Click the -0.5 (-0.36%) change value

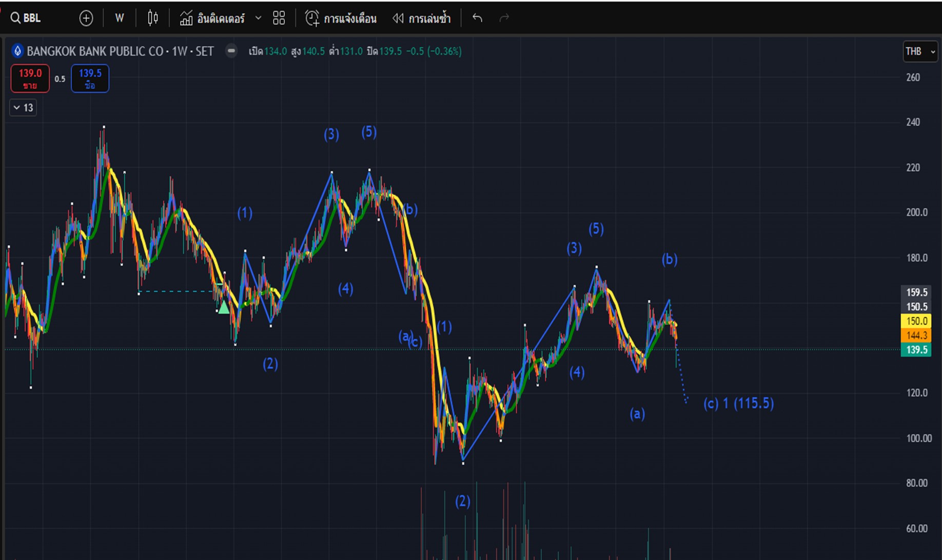coord(434,51)
